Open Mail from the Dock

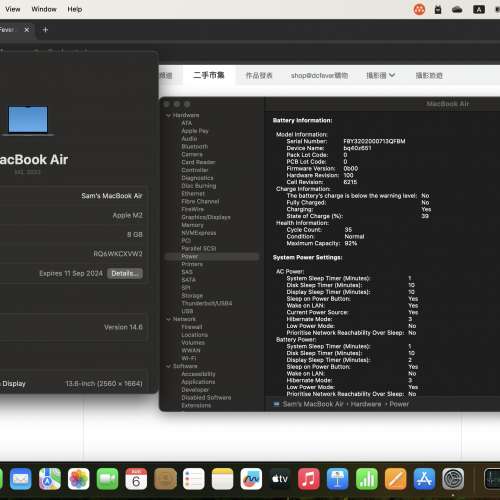(21, 479)
